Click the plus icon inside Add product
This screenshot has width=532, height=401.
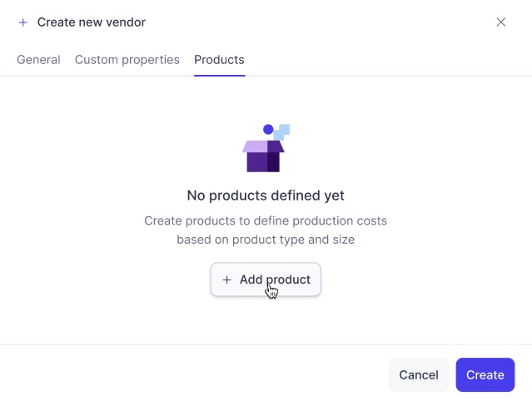click(226, 280)
